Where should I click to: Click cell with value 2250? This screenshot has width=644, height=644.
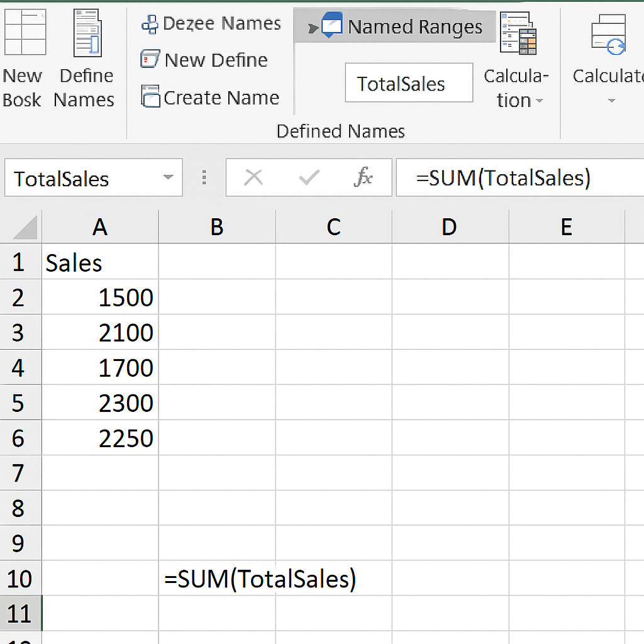[100, 438]
